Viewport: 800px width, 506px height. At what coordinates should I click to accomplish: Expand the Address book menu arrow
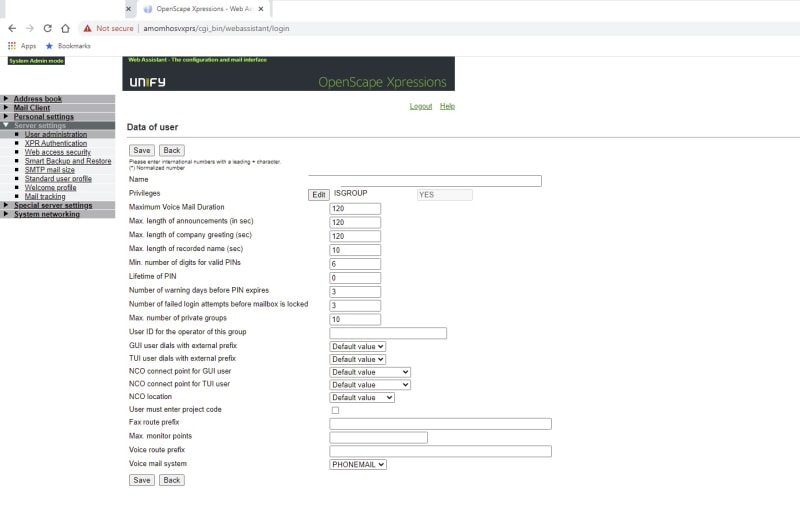6,98
